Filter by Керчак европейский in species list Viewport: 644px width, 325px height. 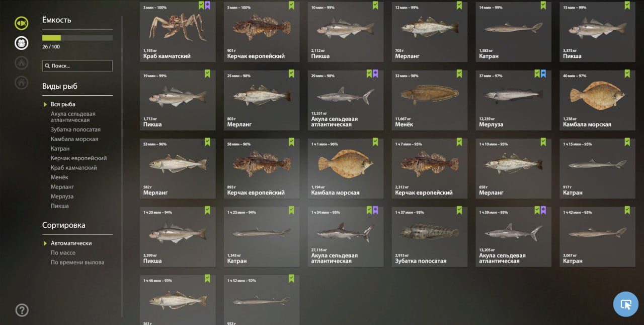[78, 158]
